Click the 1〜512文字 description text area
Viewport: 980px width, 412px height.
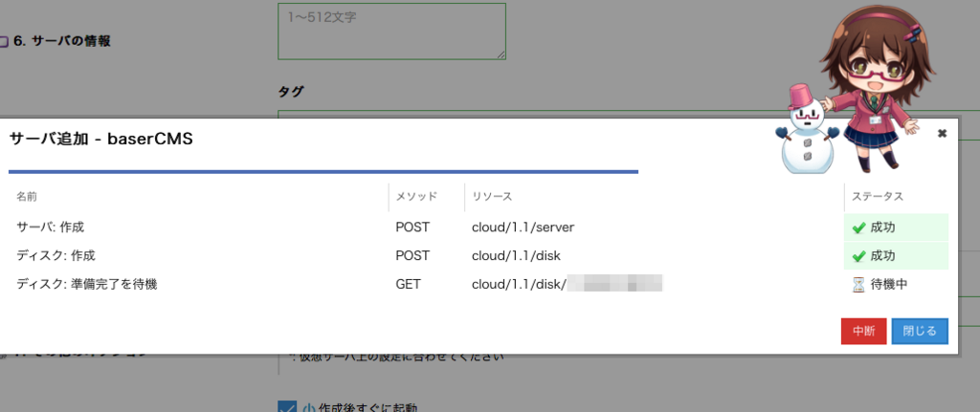click(391, 32)
